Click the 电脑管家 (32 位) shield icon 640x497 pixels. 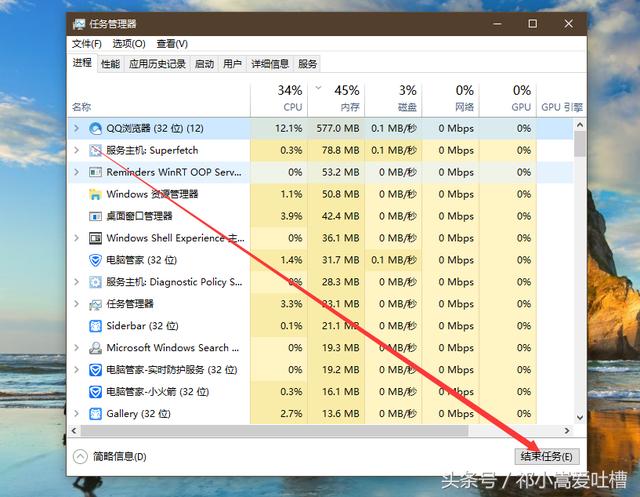coord(95,260)
